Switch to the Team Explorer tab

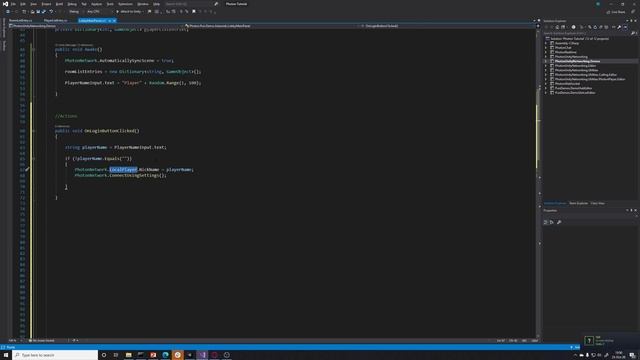pyautogui.click(x=578, y=203)
